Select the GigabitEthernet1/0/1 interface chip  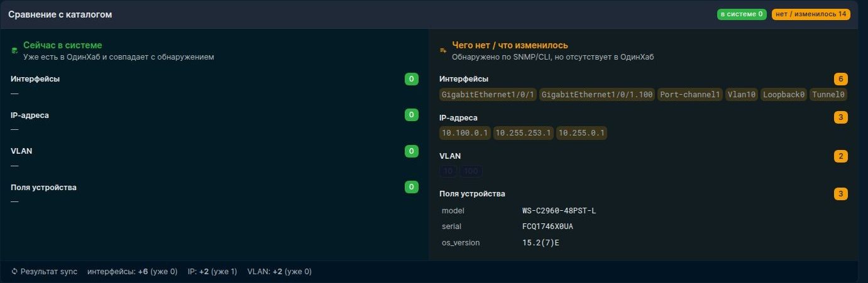(488, 95)
